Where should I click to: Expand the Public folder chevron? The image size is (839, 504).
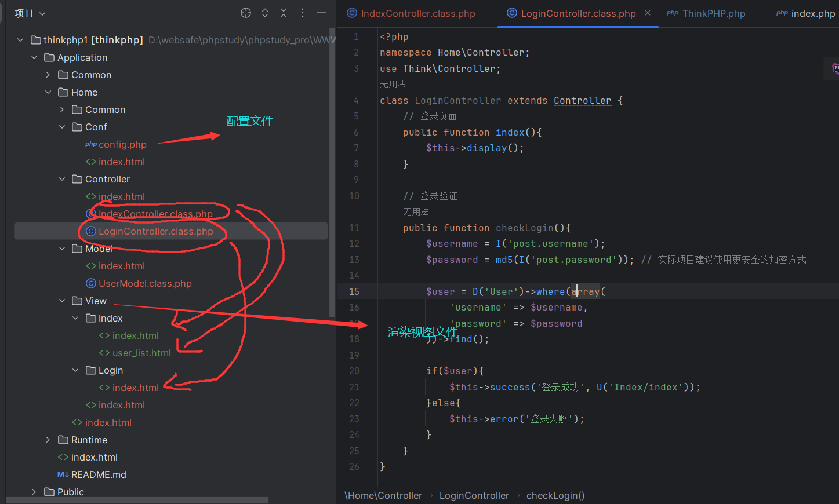pos(34,492)
